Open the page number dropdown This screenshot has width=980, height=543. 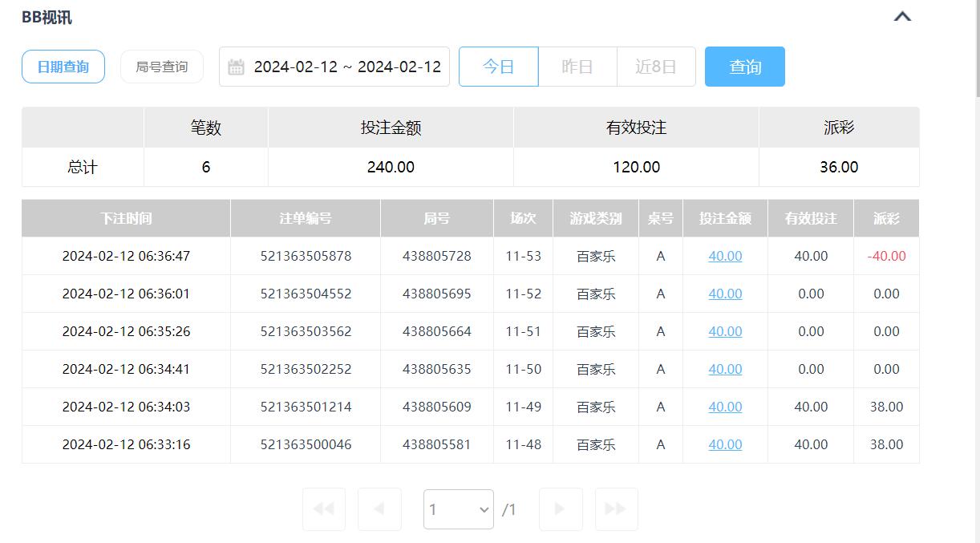pos(458,509)
